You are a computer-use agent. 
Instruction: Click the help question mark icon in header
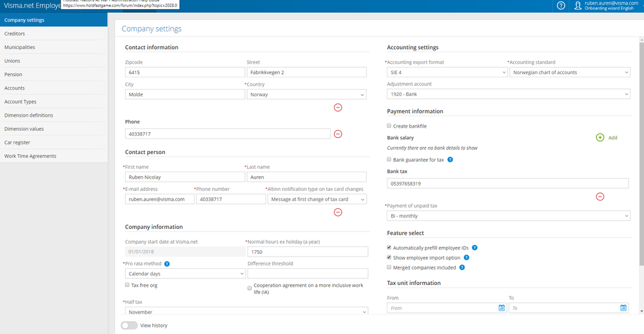pyautogui.click(x=561, y=6)
